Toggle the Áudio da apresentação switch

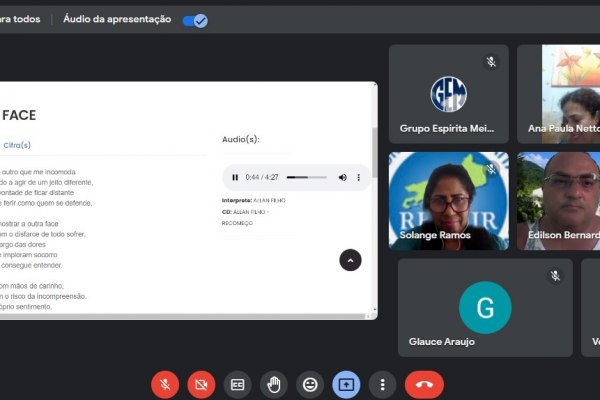pos(195,19)
